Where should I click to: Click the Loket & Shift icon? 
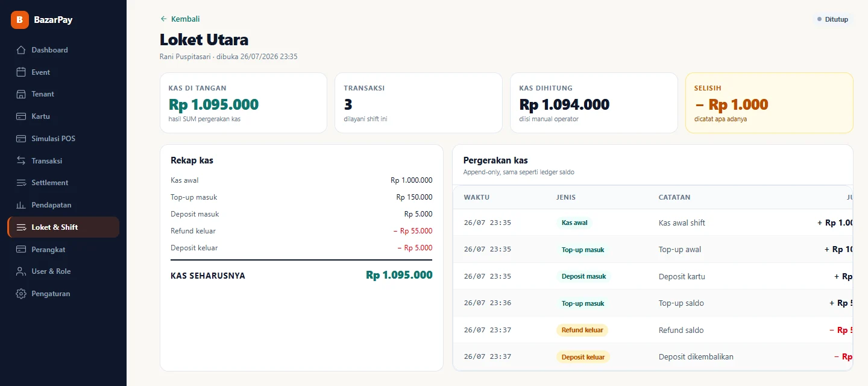(21, 227)
